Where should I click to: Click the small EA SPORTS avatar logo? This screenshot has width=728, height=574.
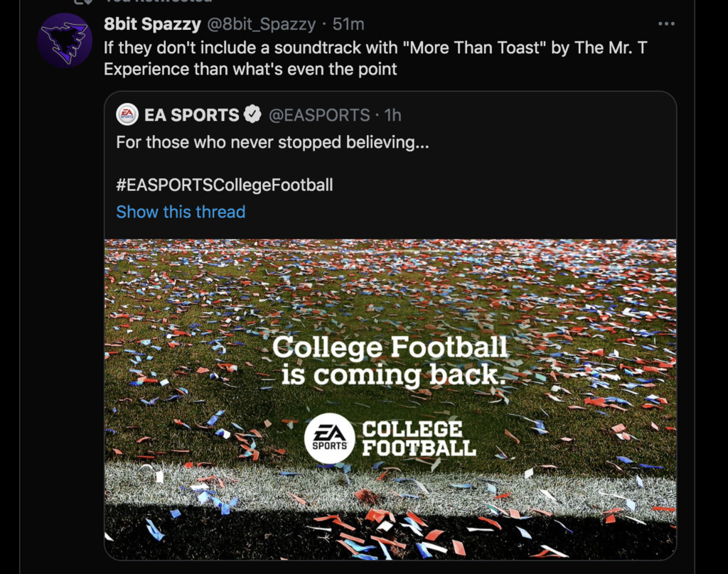[x=127, y=114]
